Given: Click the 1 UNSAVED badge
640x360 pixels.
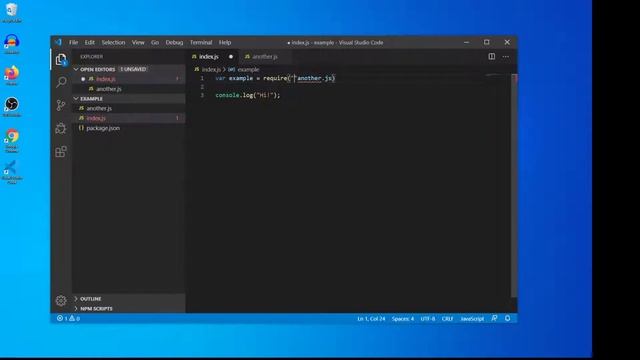Looking at the screenshot, I should pyautogui.click(x=133, y=69).
